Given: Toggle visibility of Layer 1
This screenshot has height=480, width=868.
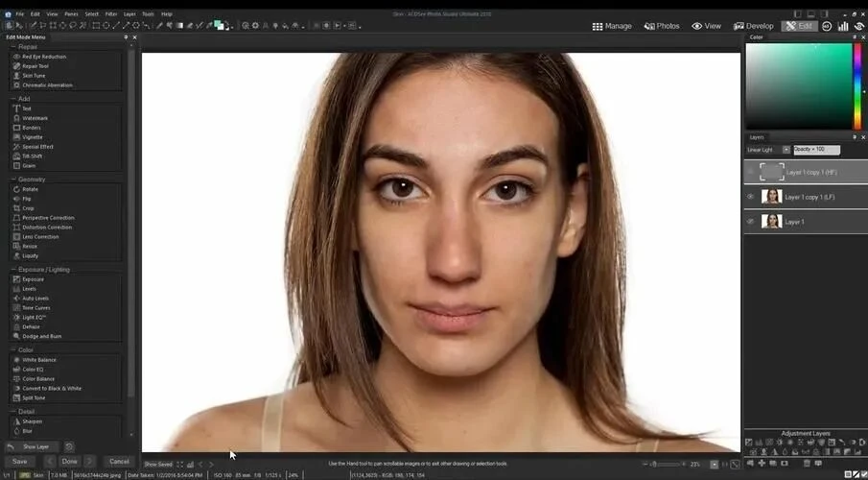Looking at the screenshot, I should (751, 222).
